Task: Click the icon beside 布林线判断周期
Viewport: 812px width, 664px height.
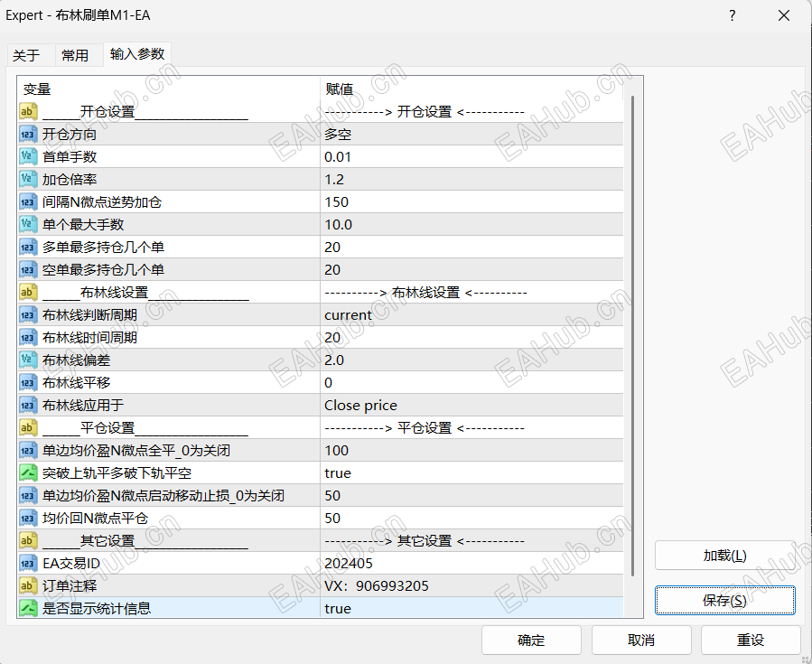Action: (28, 315)
